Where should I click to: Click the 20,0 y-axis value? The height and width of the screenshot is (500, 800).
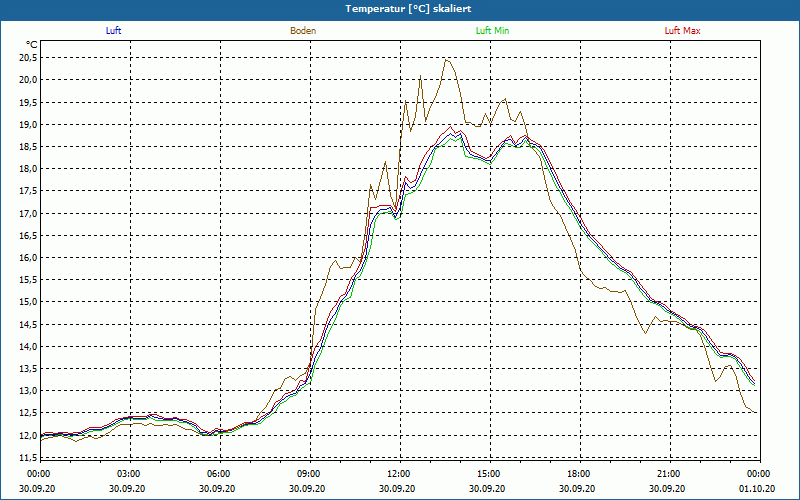[x=28, y=80]
